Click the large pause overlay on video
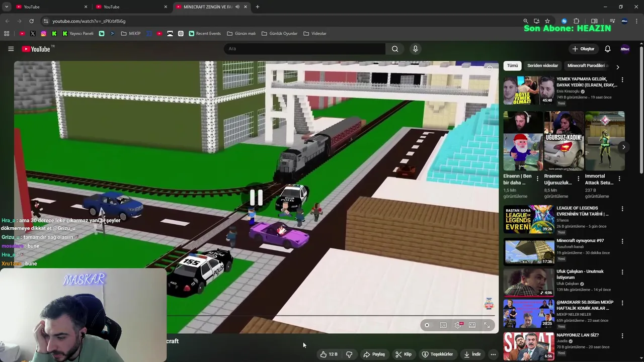Screen dimensions: 644x362 [x=256, y=198]
